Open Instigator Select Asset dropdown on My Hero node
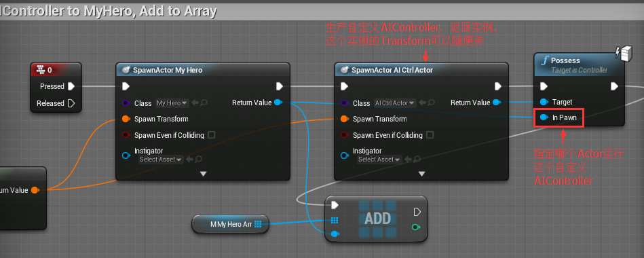 pyautogui.click(x=160, y=160)
